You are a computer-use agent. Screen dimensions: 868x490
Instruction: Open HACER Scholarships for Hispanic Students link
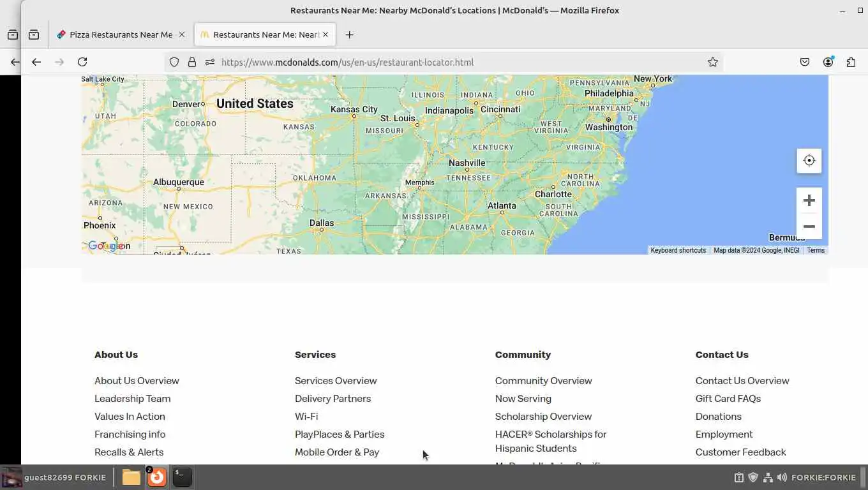[551, 441]
